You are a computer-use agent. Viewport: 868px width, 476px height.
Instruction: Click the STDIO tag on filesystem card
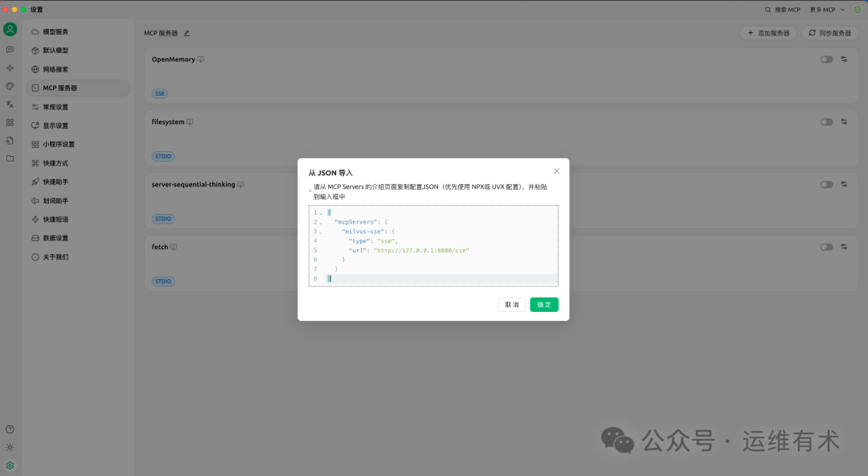pos(163,156)
